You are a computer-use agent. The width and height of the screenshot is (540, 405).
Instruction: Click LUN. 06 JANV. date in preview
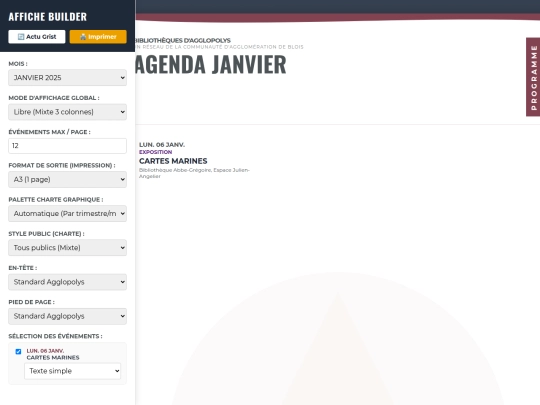coord(162,145)
